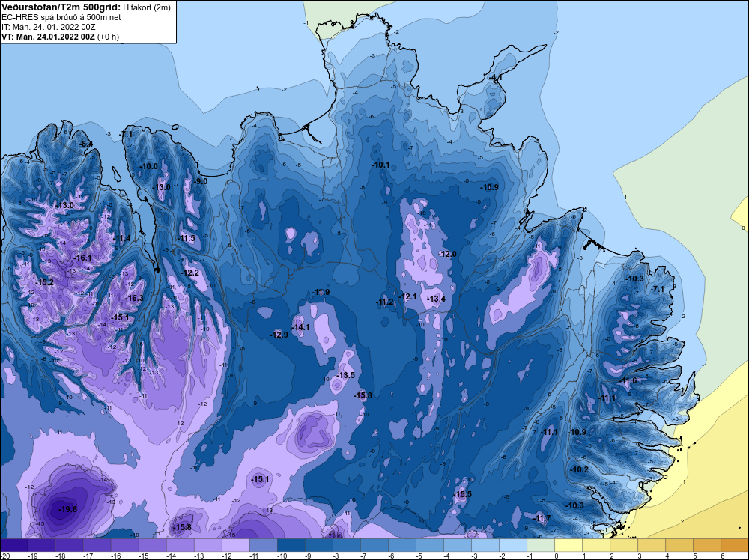Click the "-12" label on the color scale
The width and height of the screenshot is (749, 560).
click(226, 556)
